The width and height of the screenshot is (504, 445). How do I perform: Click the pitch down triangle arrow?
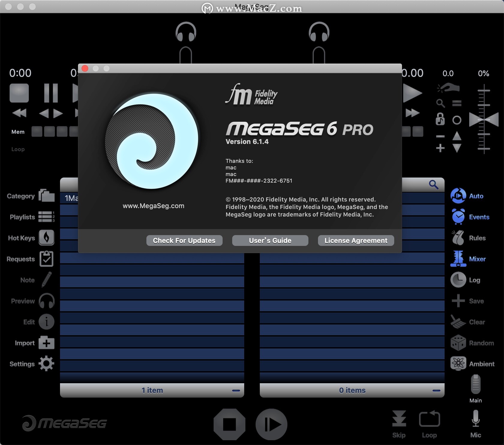[x=457, y=148]
